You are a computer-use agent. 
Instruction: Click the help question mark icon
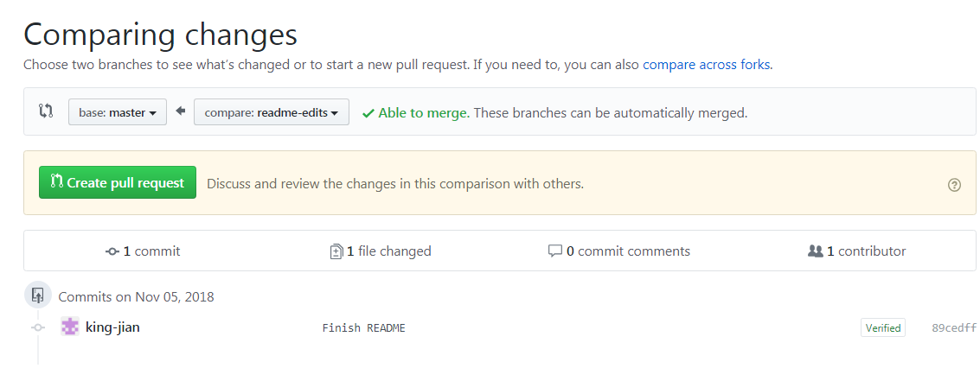click(x=954, y=184)
